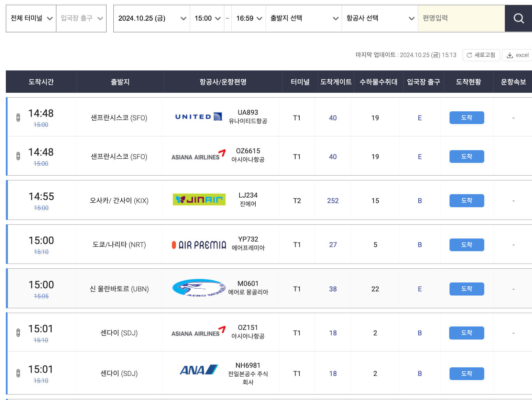Screen dimensions: 532x400
Task: Click the 수하물수취대 column header
Action: pyautogui.click(x=378, y=82)
